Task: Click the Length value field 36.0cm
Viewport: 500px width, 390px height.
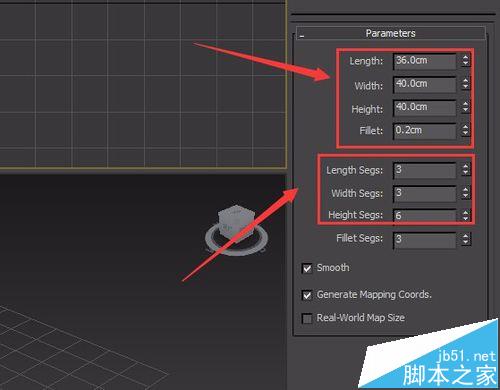Action: click(424, 61)
